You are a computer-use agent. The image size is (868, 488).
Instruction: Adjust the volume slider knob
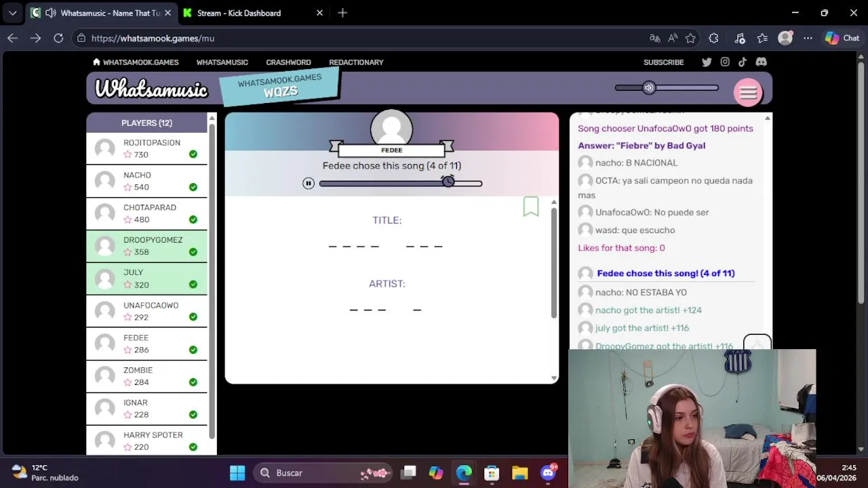click(649, 87)
